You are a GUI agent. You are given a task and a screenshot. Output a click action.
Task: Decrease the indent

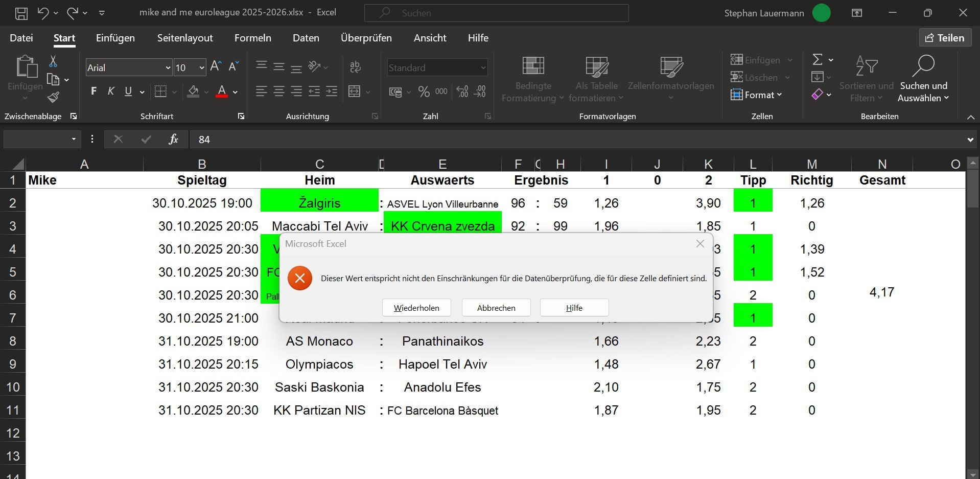pyautogui.click(x=314, y=92)
